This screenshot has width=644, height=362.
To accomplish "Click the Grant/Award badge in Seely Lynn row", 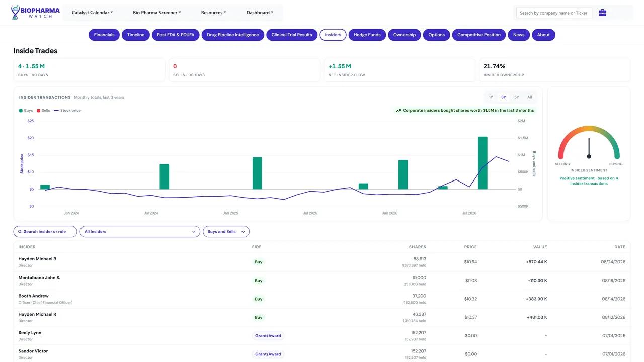I will 268,336.
